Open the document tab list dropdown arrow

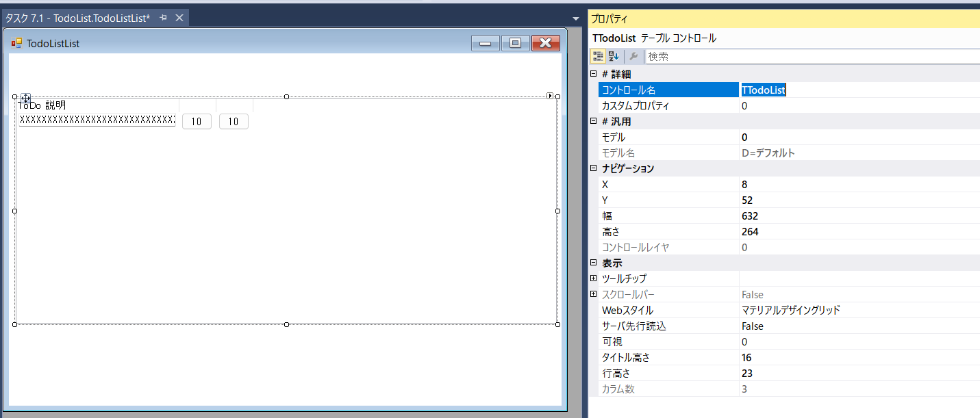coord(576,18)
